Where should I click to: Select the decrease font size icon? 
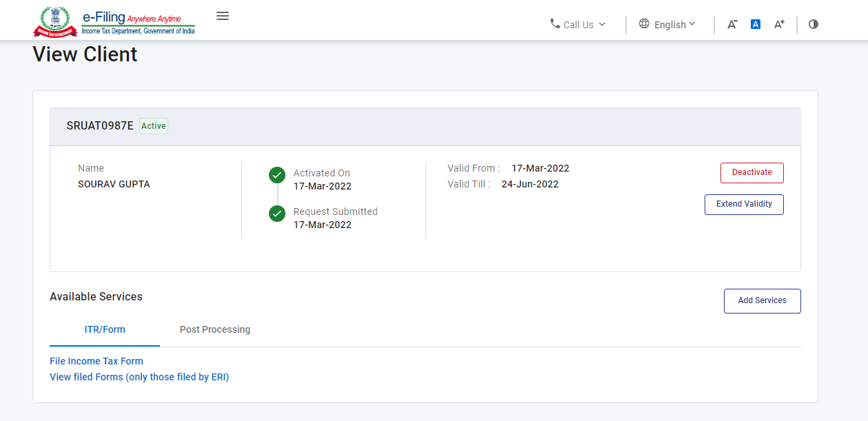point(732,24)
